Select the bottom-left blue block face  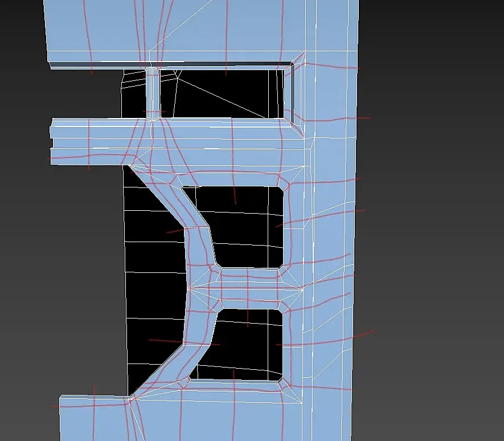tap(93, 418)
